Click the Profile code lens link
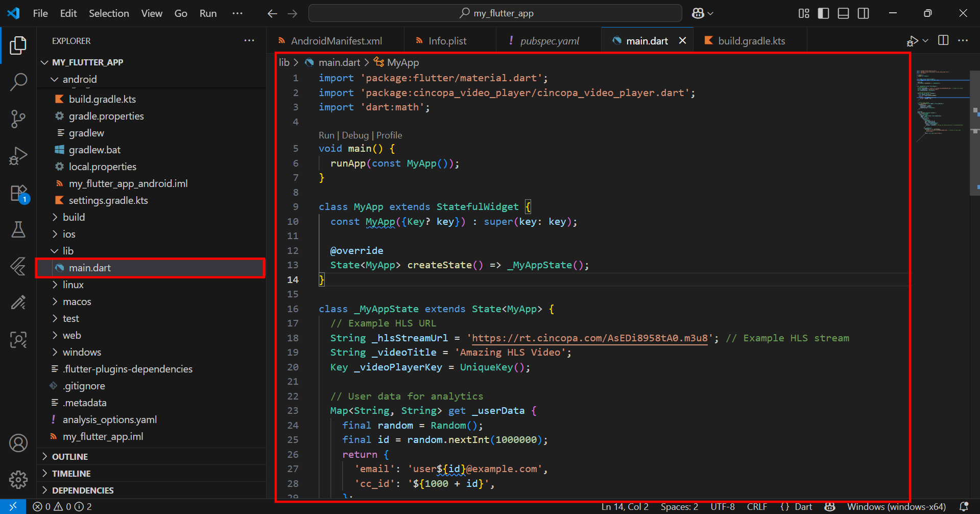Image resolution: width=980 pixels, height=514 pixels. [389, 135]
